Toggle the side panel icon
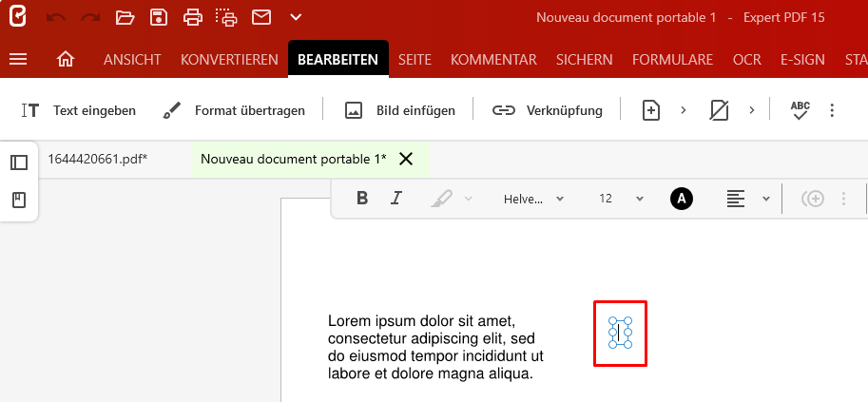This screenshot has height=402, width=868. (19, 163)
